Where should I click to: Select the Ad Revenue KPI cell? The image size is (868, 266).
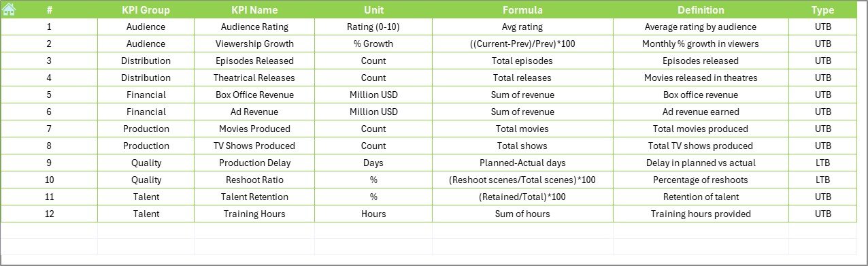pos(254,112)
